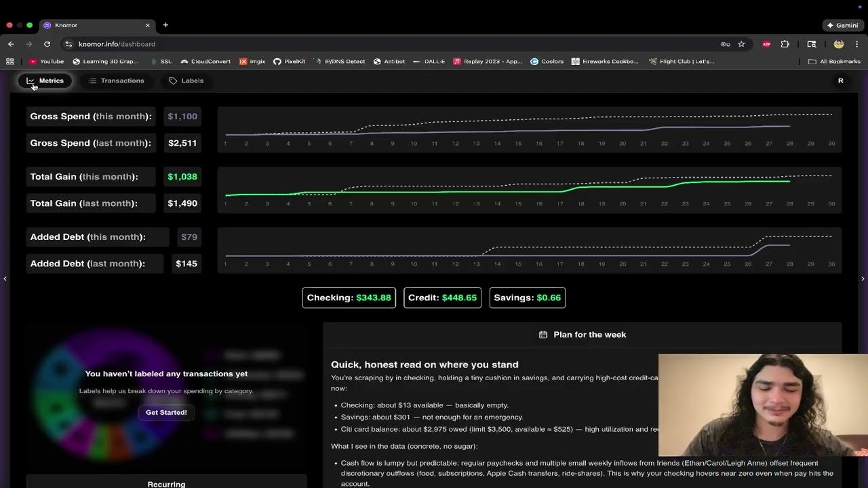Screen dimensions: 868x488
Task: Click the Total Gain (this month) value $1,038
Action: click(x=182, y=177)
